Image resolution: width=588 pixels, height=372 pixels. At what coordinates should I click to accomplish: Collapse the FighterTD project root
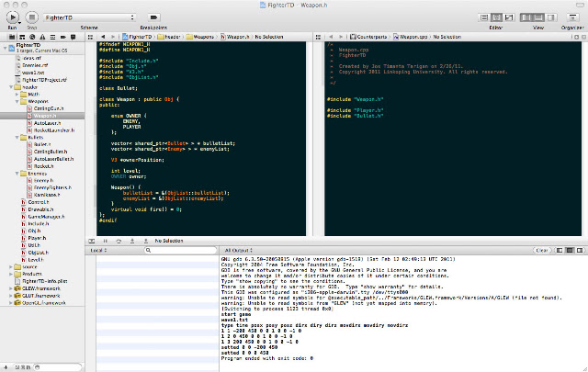[x=5, y=48]
